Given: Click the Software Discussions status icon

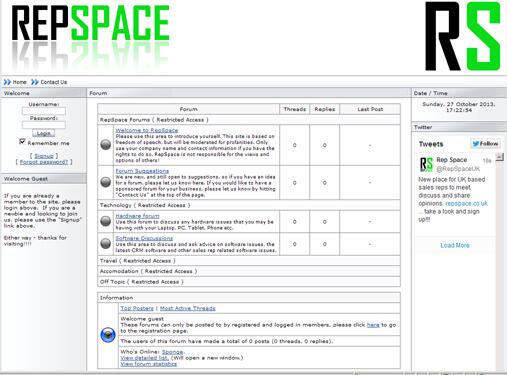Looking at the screenshot, I should pos(106,244).
